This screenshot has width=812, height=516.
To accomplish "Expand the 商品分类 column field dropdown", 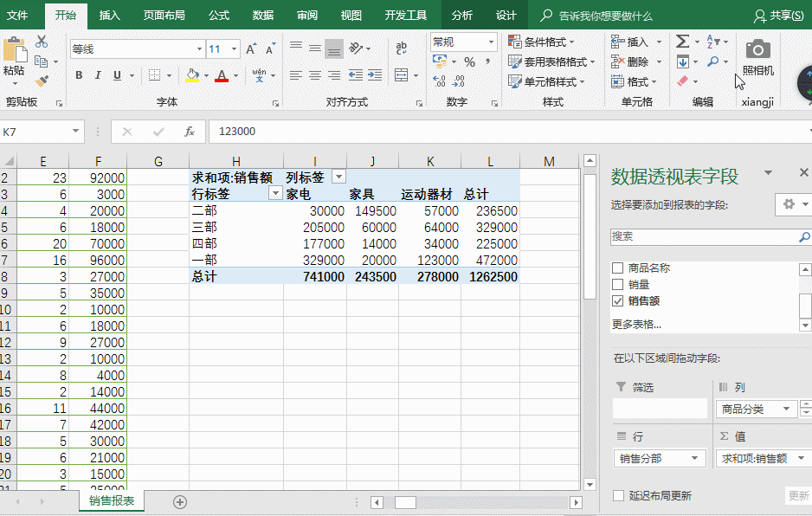I will point(787,410).
